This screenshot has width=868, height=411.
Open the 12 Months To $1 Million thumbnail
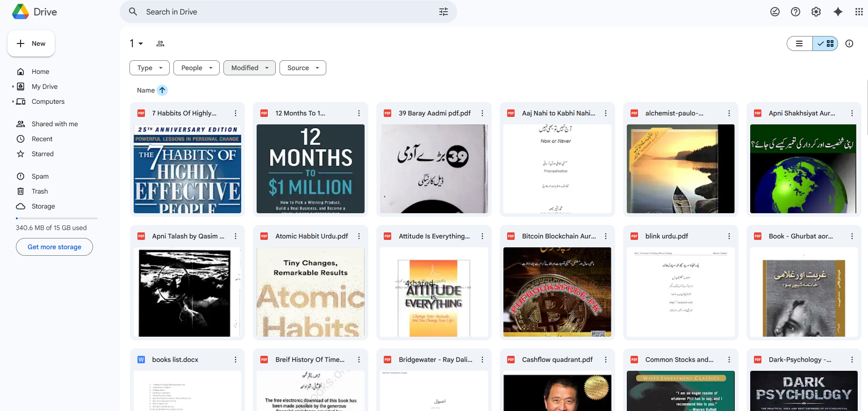(x=310, y=169)
